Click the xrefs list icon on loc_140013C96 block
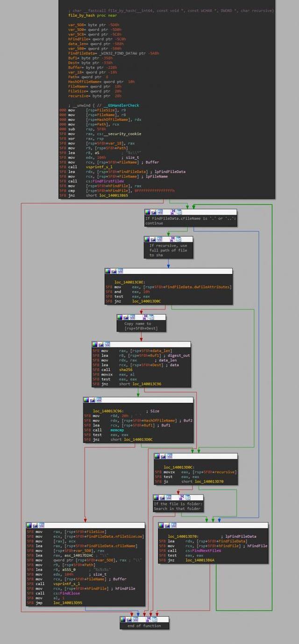 click(x=99, y=400)
